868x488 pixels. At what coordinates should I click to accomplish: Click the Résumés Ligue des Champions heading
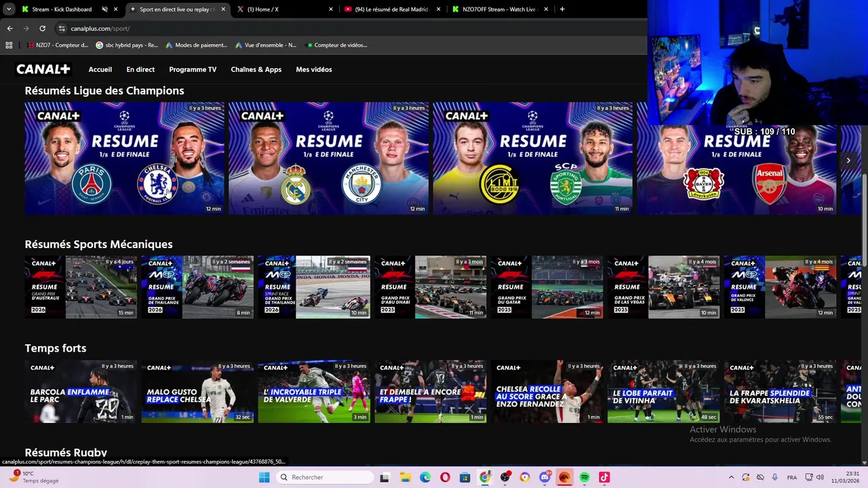click(x=104, y=91)
